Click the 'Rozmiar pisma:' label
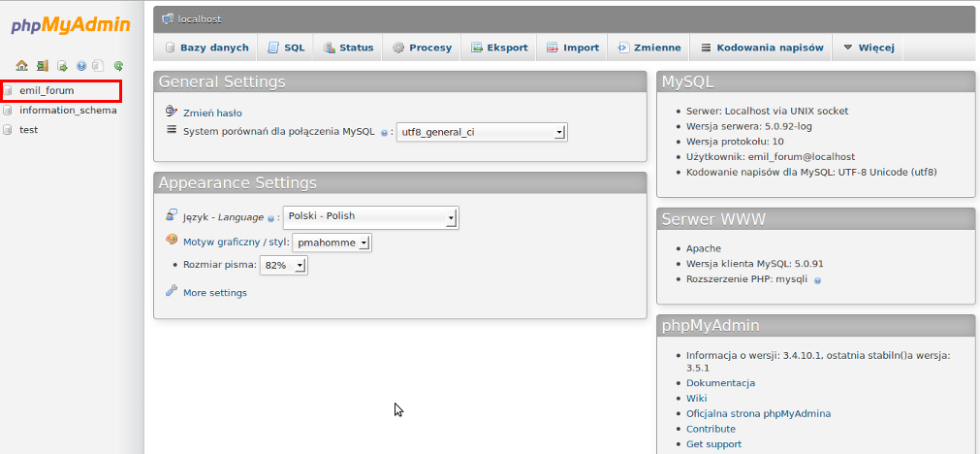The image size is (980, 454). 220,265
